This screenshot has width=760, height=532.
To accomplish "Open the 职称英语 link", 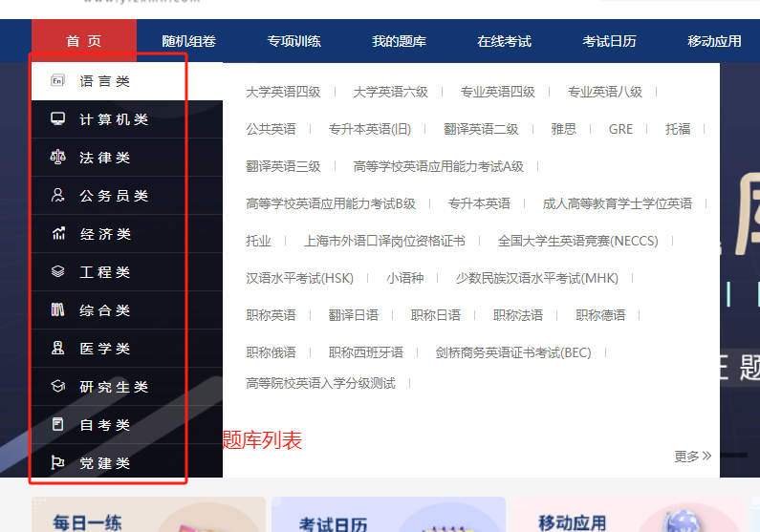I will 271,315.
